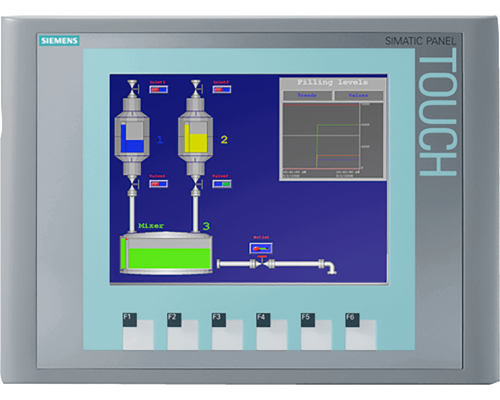The height and width of the screenshot is (400, 500).
Task: Toggle the Valve1 switch below tank 1
Action: pos(158,184)
